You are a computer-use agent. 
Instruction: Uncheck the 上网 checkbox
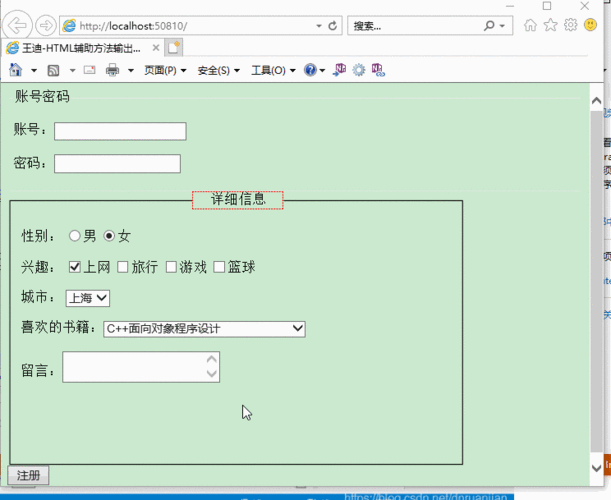tap(74, 267)
